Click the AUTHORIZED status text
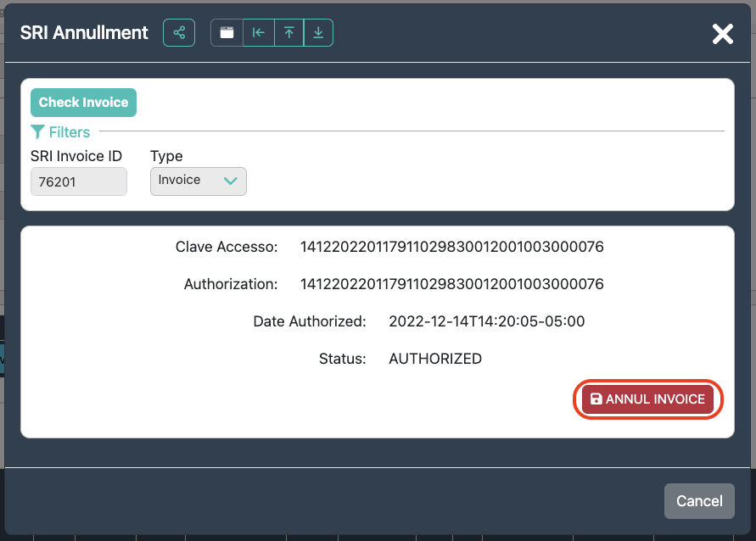 pos(434,359)
